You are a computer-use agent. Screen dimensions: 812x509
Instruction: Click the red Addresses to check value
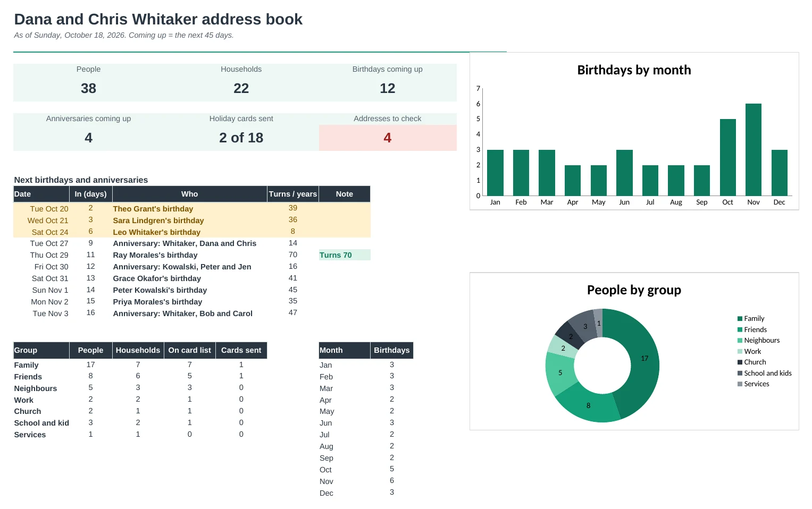click(x=387, y=138)
